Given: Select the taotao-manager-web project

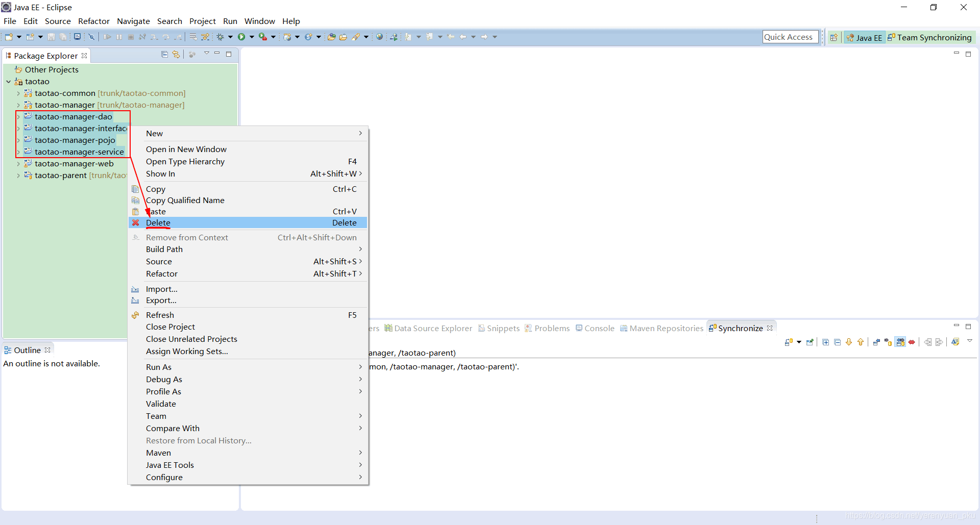Looking at the screenshot, I should click(x=74, y=164).
